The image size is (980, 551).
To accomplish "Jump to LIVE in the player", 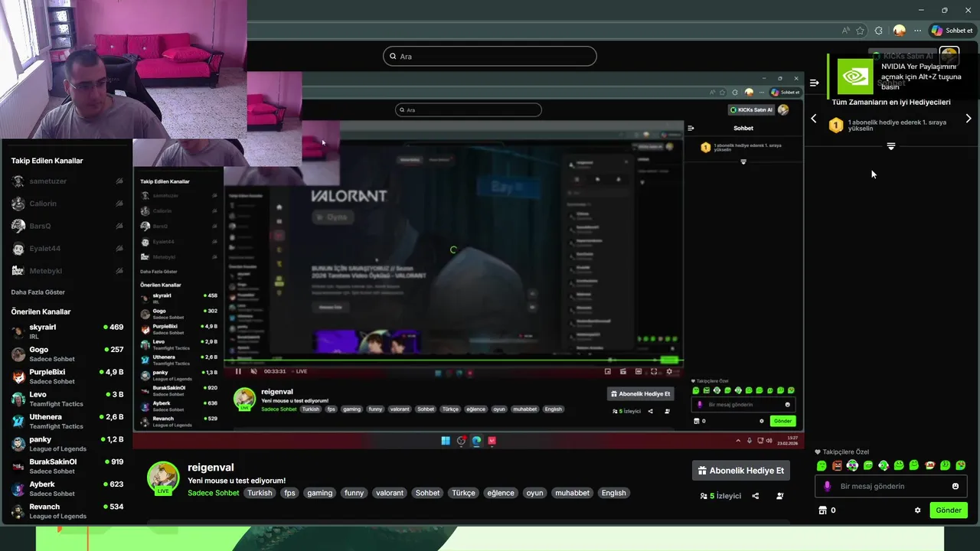I will (299, 371).
